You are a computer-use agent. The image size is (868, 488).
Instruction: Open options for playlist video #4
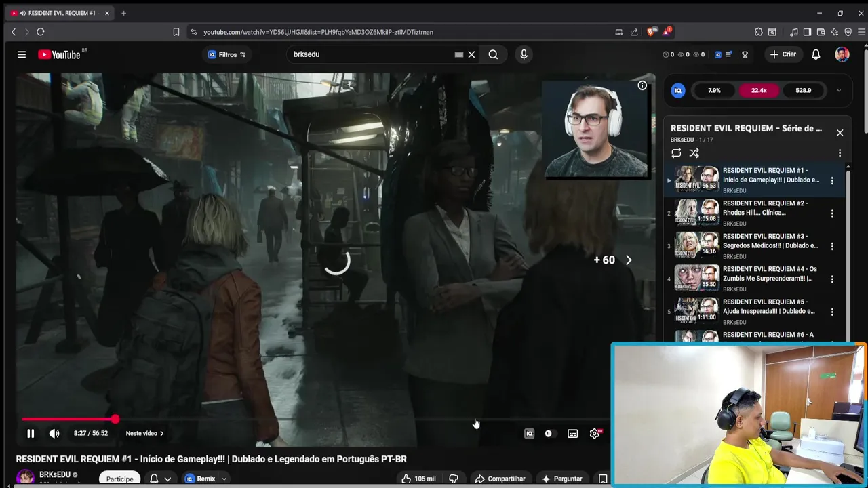pos(832,279)
